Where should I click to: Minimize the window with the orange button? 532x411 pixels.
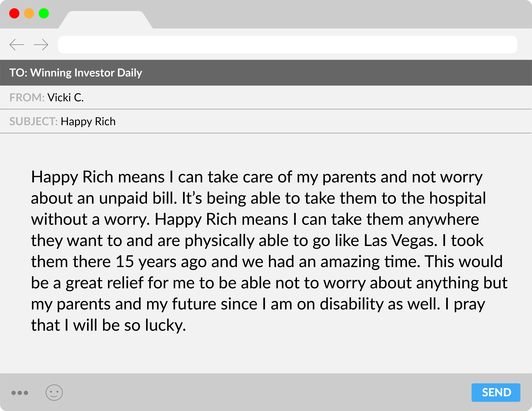pyautogui.click(x=29, y=13)
